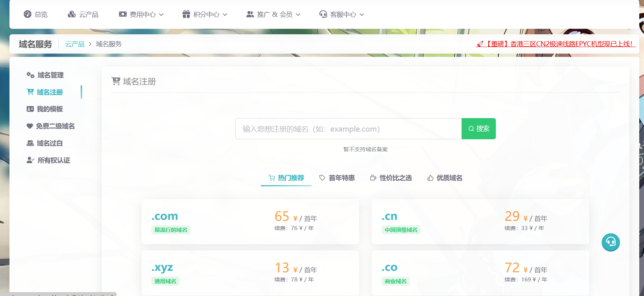644x296 pixels.
Task: Focus the domain name search input field
Action: [x=348, y=129]
